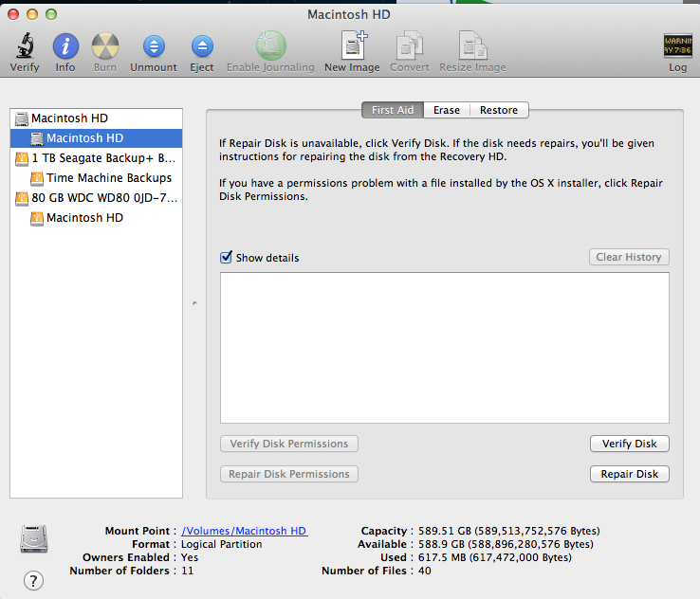Open the Log from the toolbar

click(677, 45)
